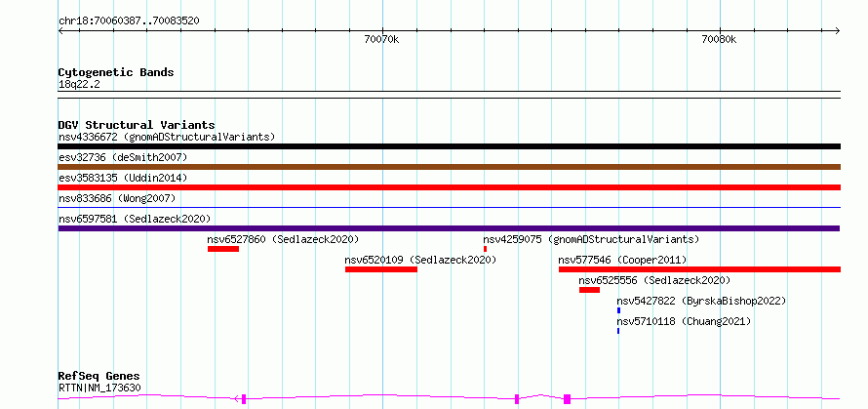Click the Cytogenetic Bands track title

click(116, 72)
